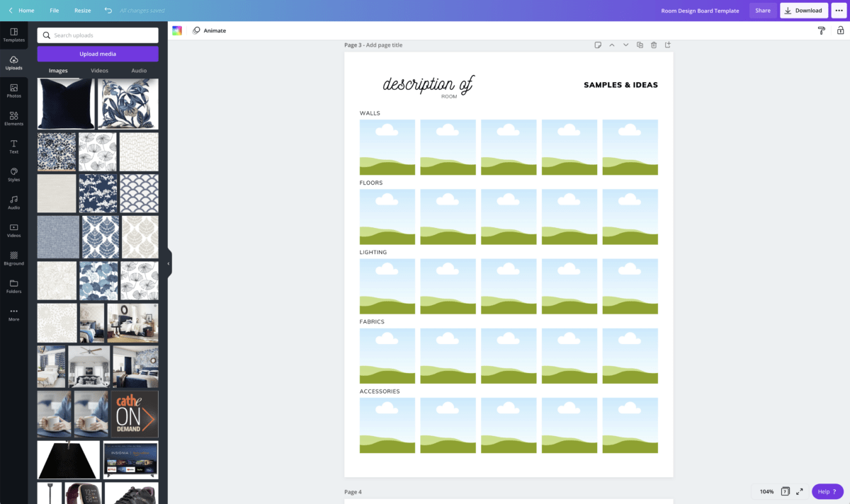
Task: Collapse the uploads panel with its arrow handle
Action: (168, 263)
